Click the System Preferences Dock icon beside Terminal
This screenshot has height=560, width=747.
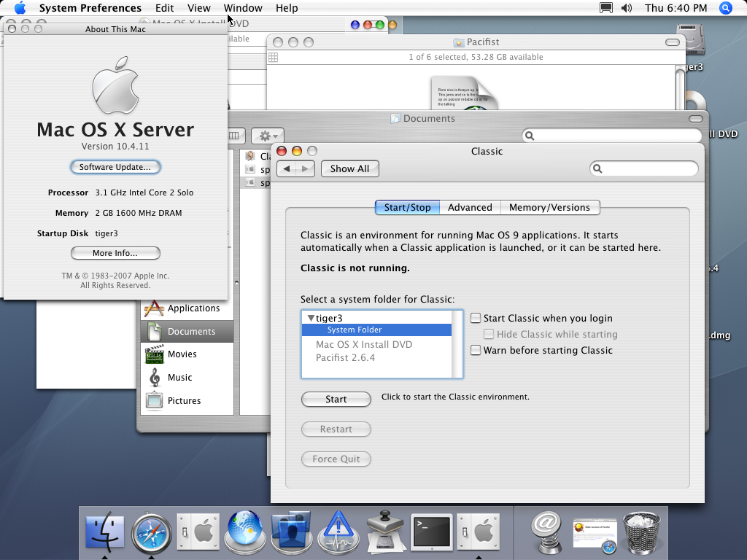pos(479,532)
